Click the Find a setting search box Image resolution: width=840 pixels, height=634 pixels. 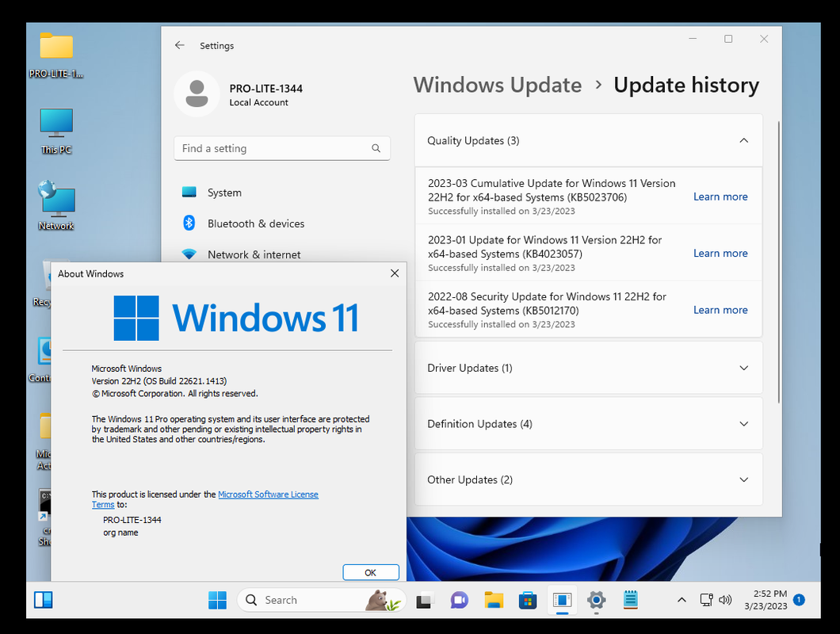pyautogui.click(x=282, y=148)
